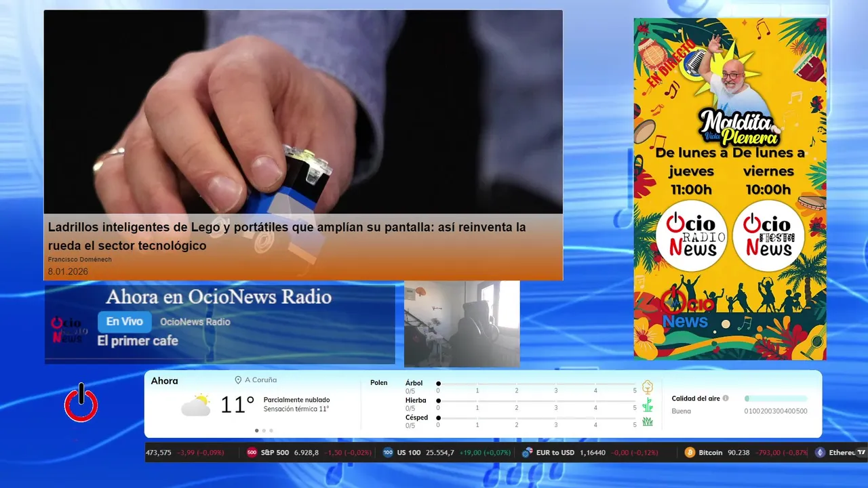Click the 'Buena' air quality value
Image resolution: width=868 pixels, height=488 pixels.
point(682,411)
